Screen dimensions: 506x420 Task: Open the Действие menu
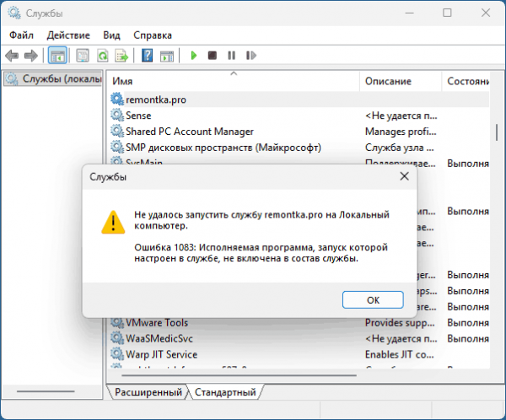tap(68, 35)
